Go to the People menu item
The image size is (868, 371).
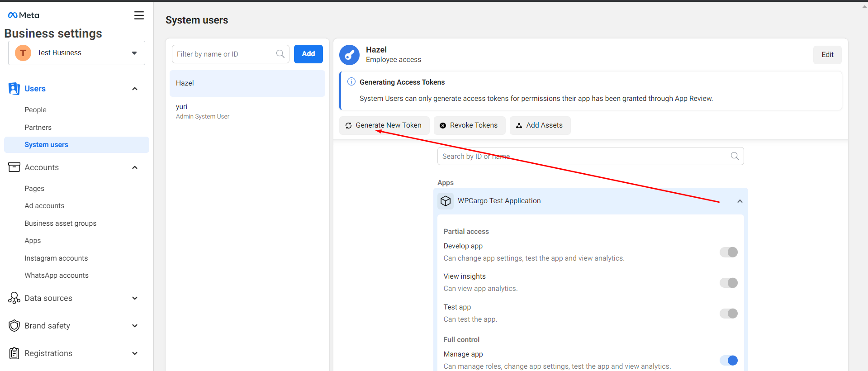tap(35, 110)
